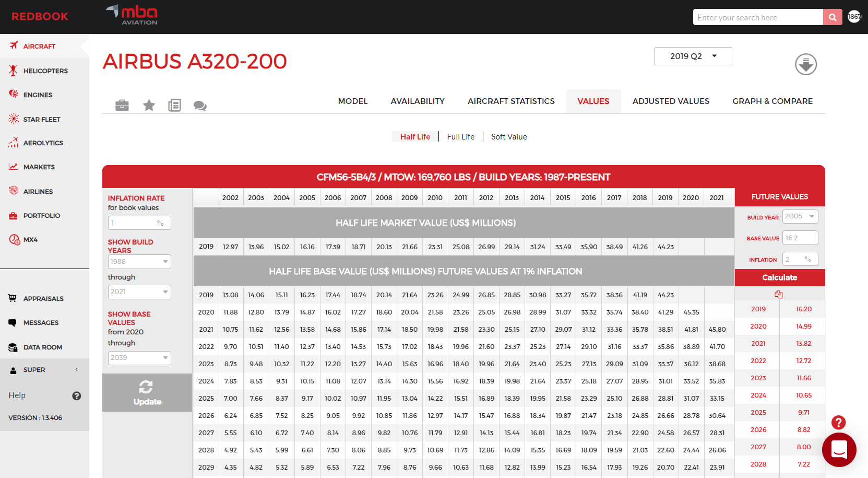Copy future values using the copy icon
The width and height of the screenshot is (868, 478).
[x=779, y=294]
